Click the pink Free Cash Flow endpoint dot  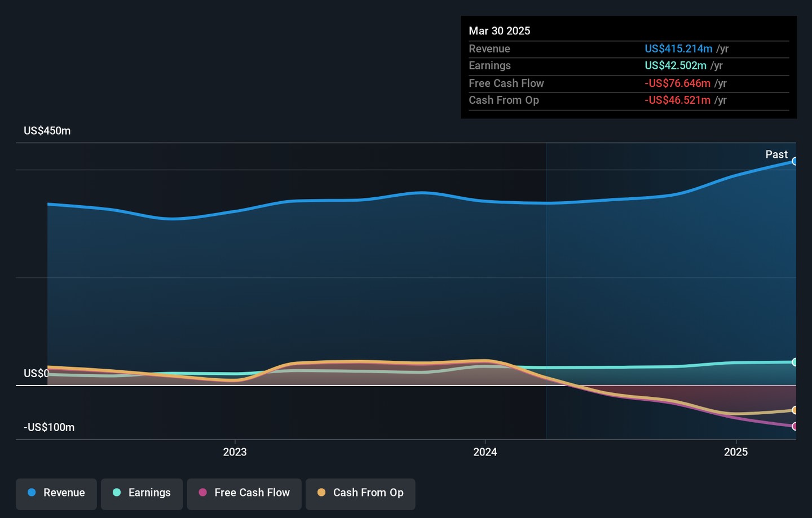[795, 426]
